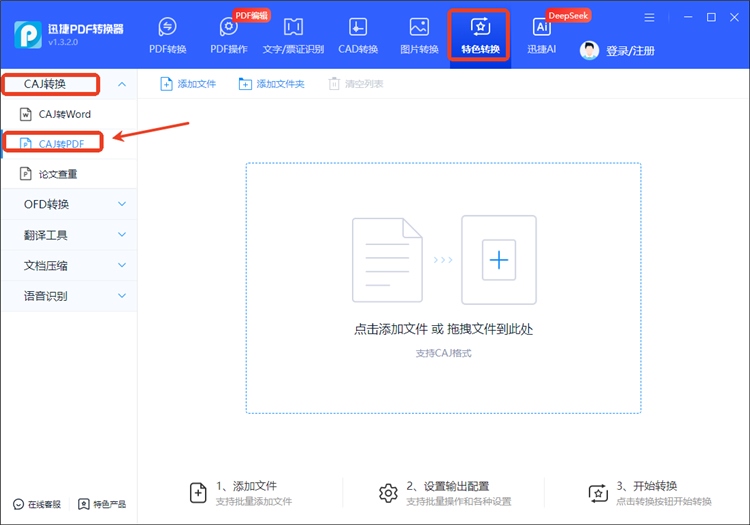This screenshot has height=525, width=750.
Task: Open 文字/票证识别 OCR icon
Action: click(294, 28)
